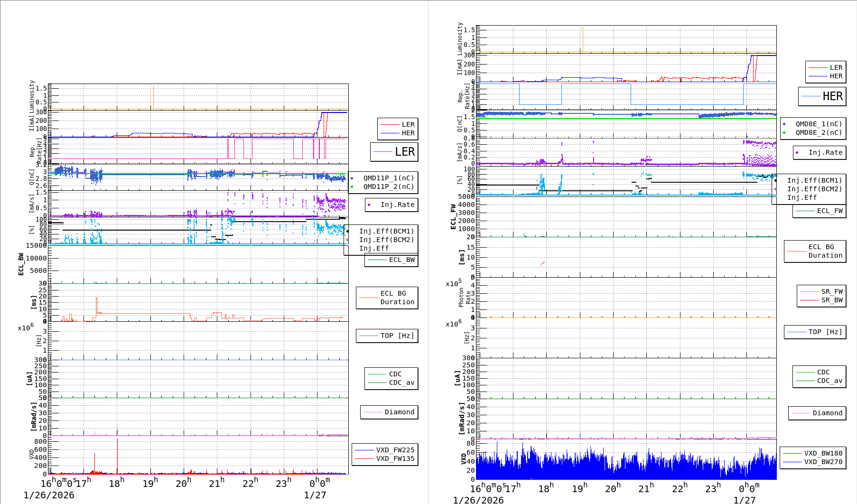Image resolution: width=857 pixels, height=504 pixels.
Task: Select the SR_BW legend entry
Action: tap(831, 300)
